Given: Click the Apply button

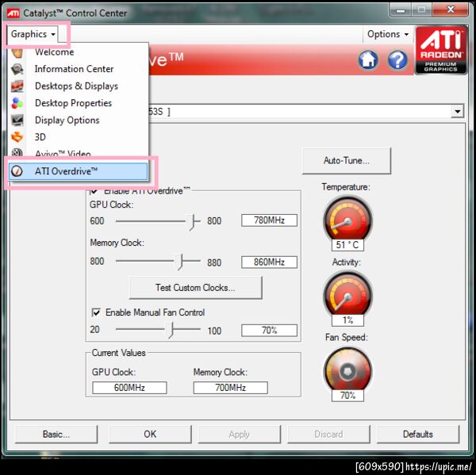Looking at the screenshot, I should coord(240,435).
